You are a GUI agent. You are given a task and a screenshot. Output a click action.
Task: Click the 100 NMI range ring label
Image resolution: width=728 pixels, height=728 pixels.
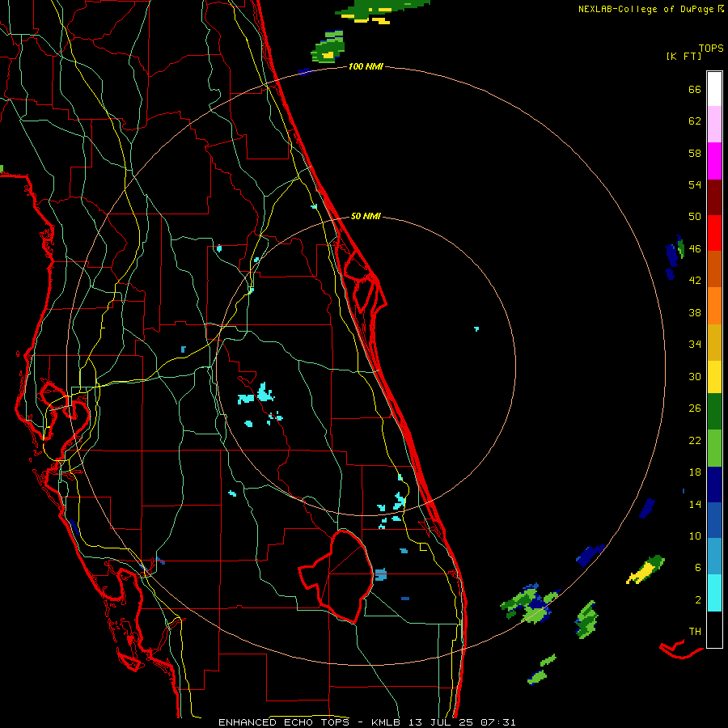tap(366, 67)
